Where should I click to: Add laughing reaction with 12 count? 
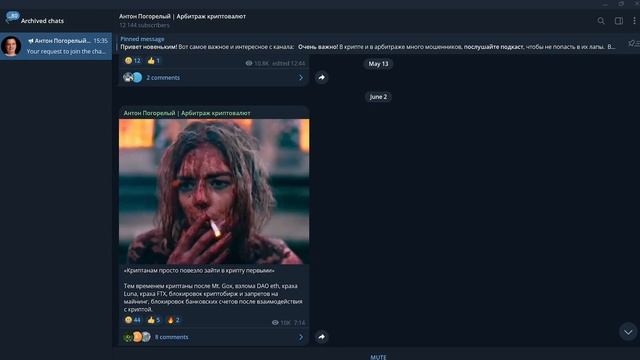point(132,60)
